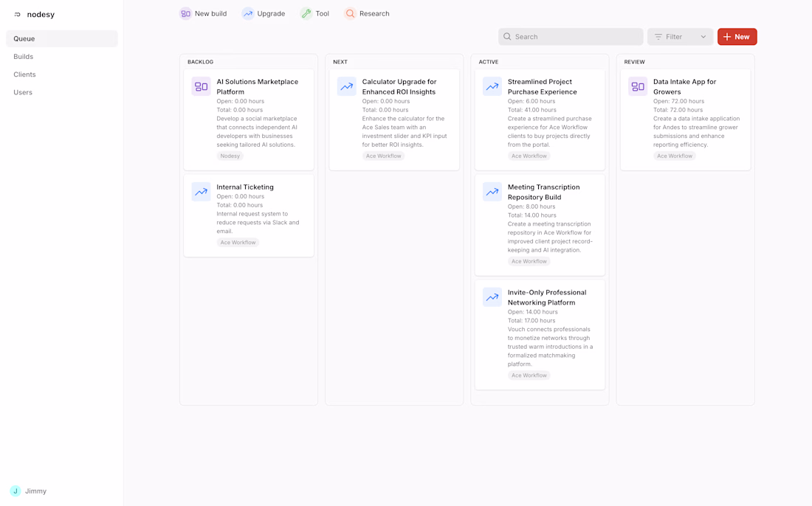Click Internal Ticketing upgrade icon
The height and width of the screenshot is (506, 812).
tap(201, 192)
